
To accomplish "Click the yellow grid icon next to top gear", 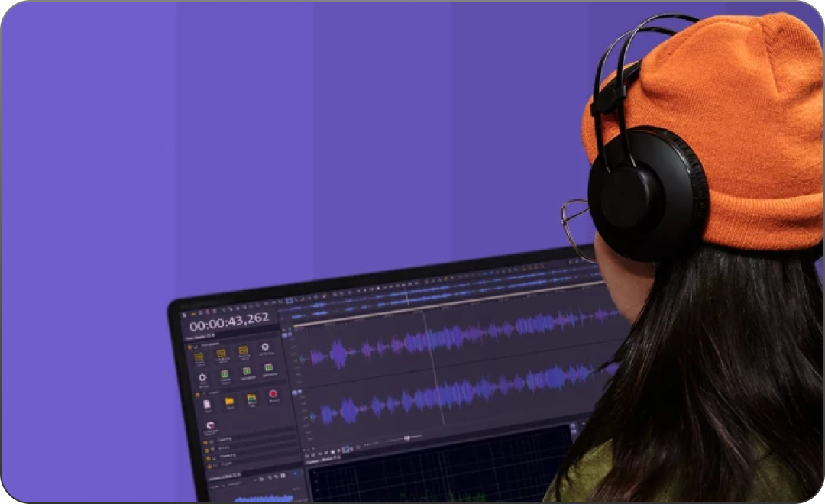I will [x=243, y=351].
